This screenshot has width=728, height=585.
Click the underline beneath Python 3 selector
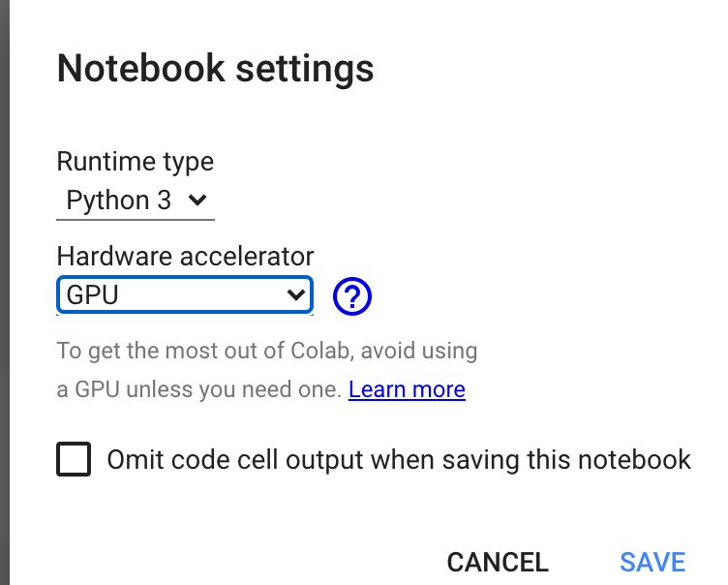point(136,219)
